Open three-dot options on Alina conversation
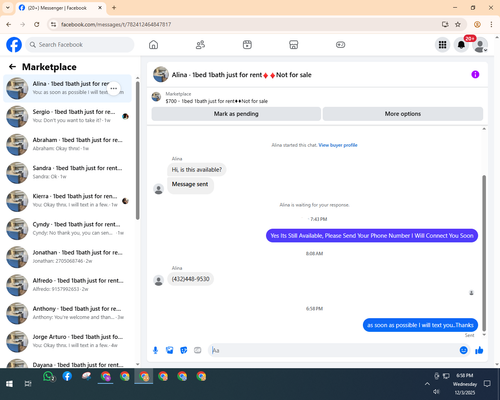Viewport: 500px width, 400px height. [x=114, y=88]
